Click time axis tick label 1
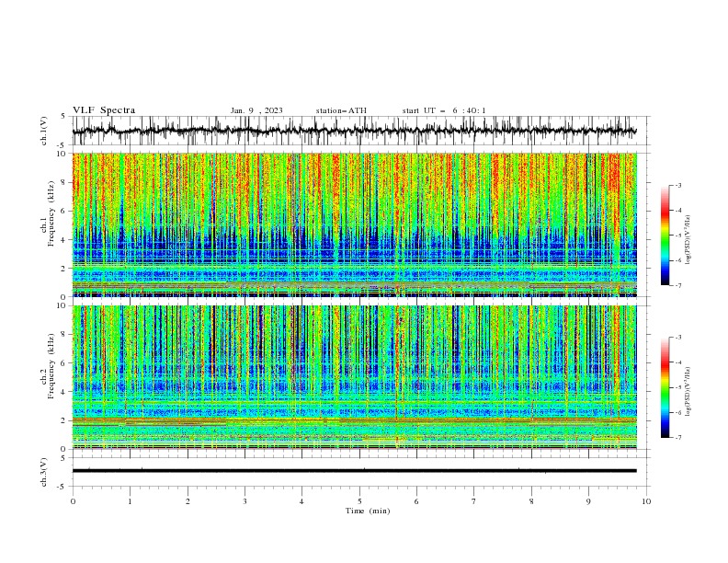Image resolution: width=728 pixels, height=563 pixels. pyautogui.click(x=130, y=501)
